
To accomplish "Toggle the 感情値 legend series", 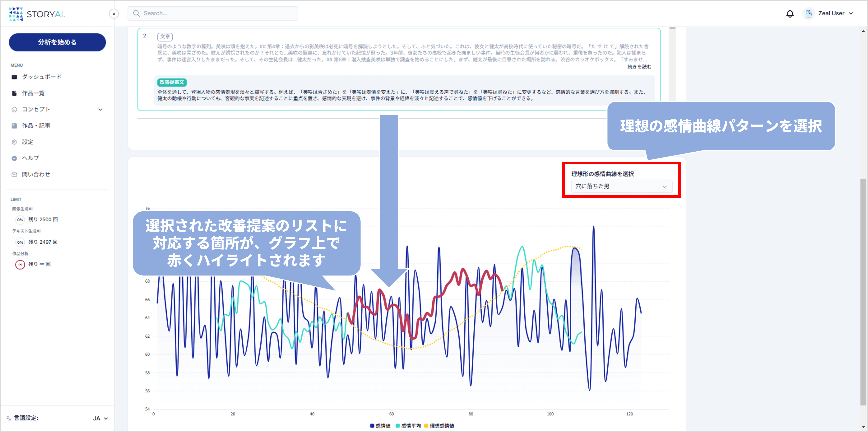I will point(380,426).
